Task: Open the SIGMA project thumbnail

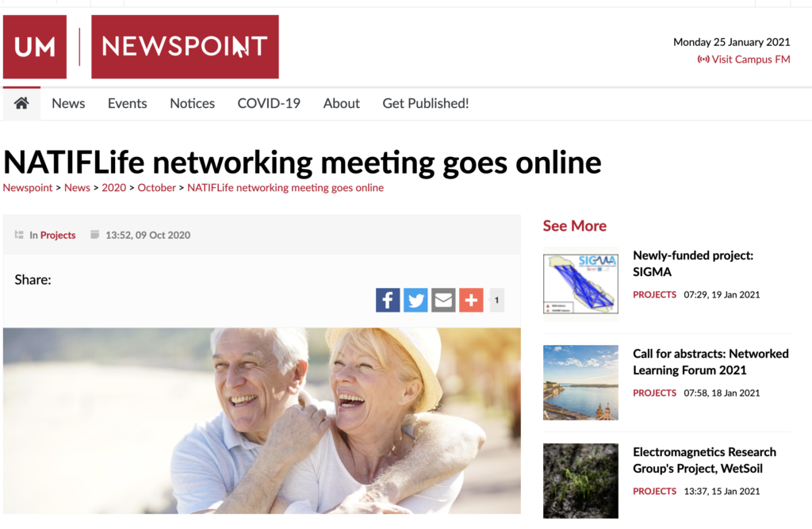Action: pos(580,284)
